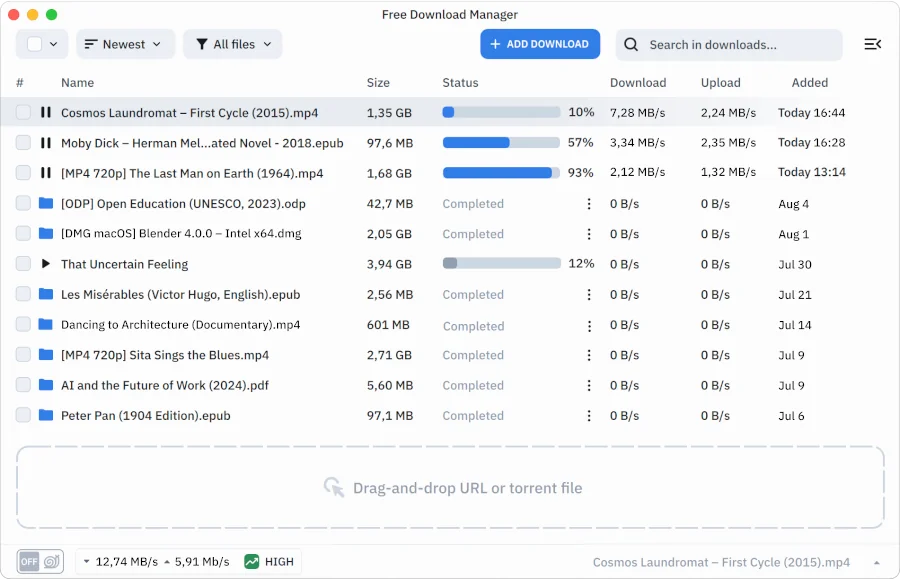
Task: Check the box for The Last Man on Earth
Action: pyautogui.click(x=23, y=173)
